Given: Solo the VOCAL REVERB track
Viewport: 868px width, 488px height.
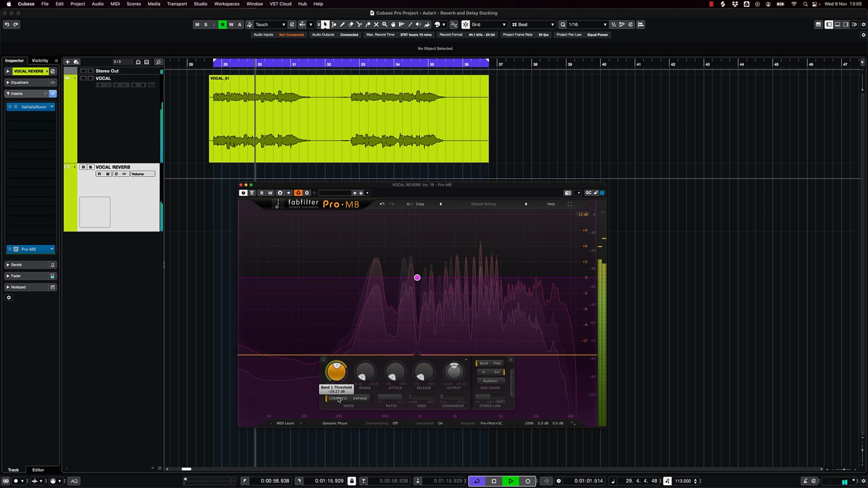Looking at the screenshot, I should [x=91, y=167].
